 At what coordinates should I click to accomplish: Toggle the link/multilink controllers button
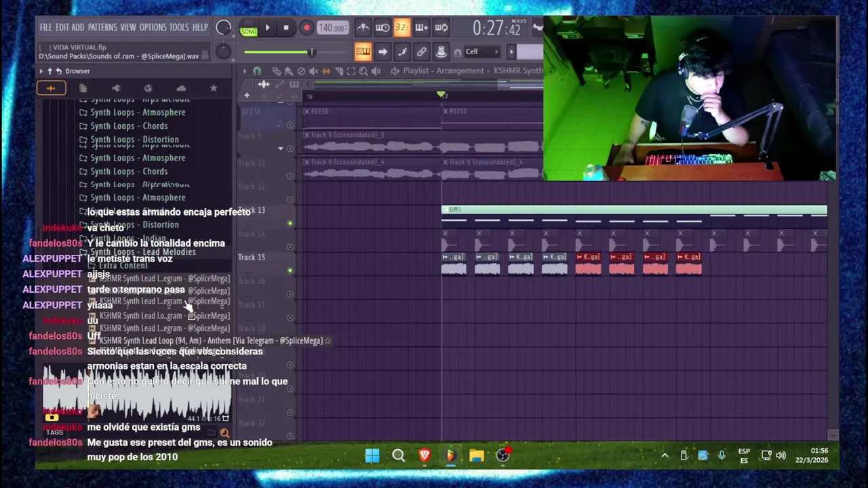(x=422, y=52)
